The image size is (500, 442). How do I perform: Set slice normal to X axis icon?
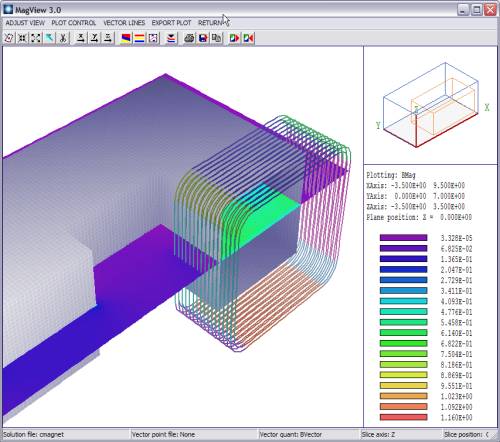point(81,38)
